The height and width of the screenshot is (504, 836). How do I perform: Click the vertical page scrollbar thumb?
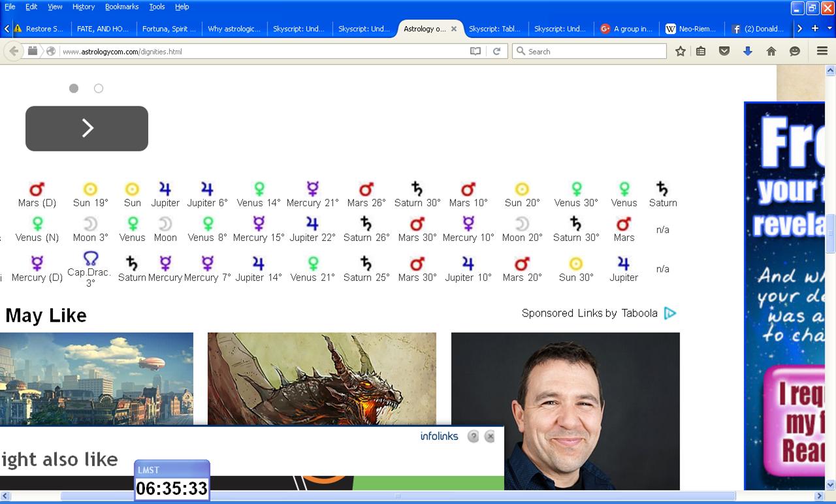pos(831,233)
